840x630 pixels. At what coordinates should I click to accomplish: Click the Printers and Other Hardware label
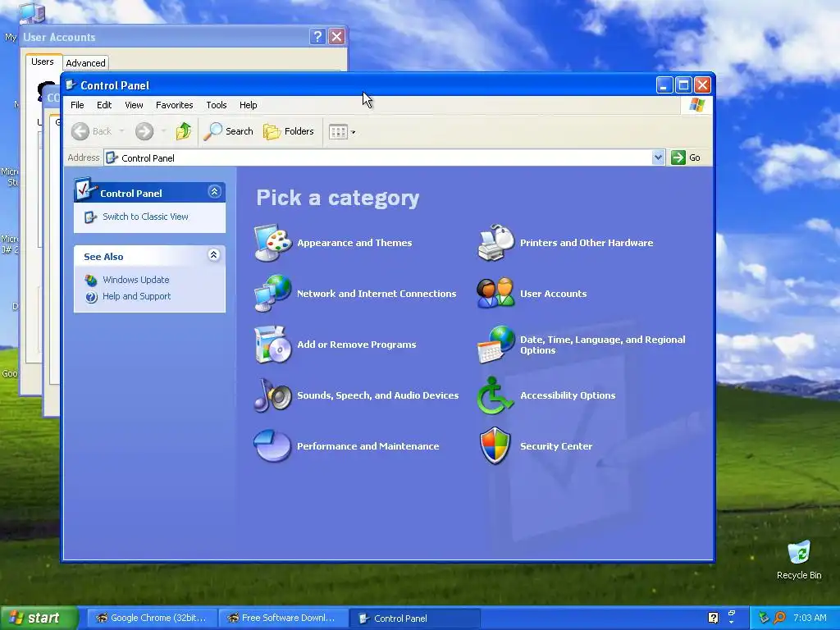[586, 243]
